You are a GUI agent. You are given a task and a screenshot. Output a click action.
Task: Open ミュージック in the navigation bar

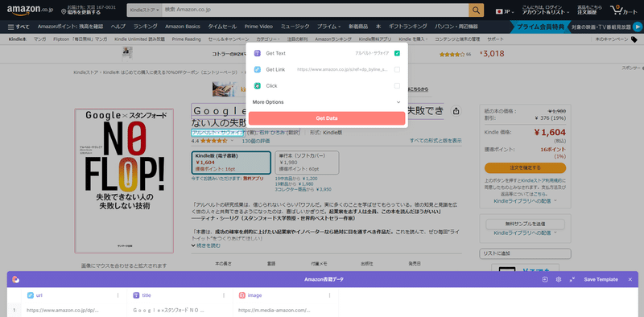295,27
